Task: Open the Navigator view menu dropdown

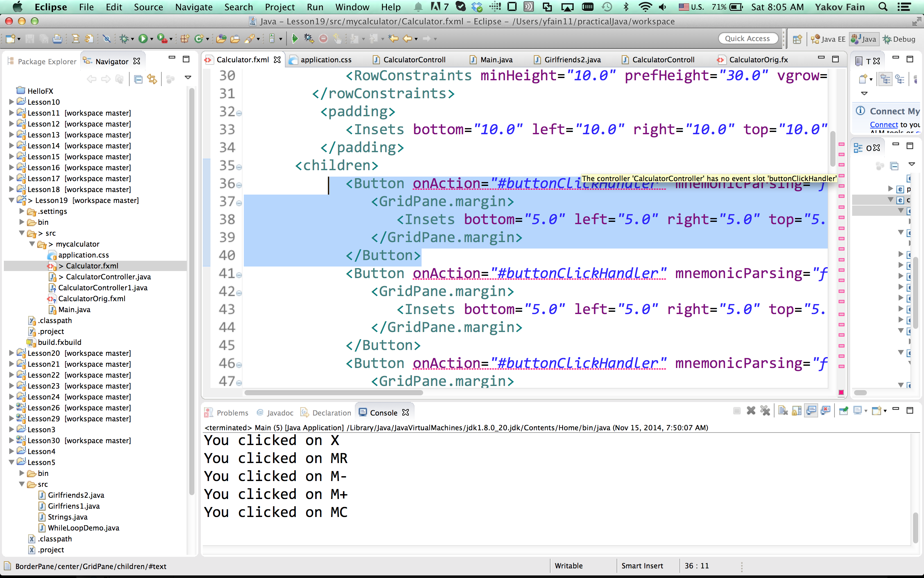Action: [188, 78]
